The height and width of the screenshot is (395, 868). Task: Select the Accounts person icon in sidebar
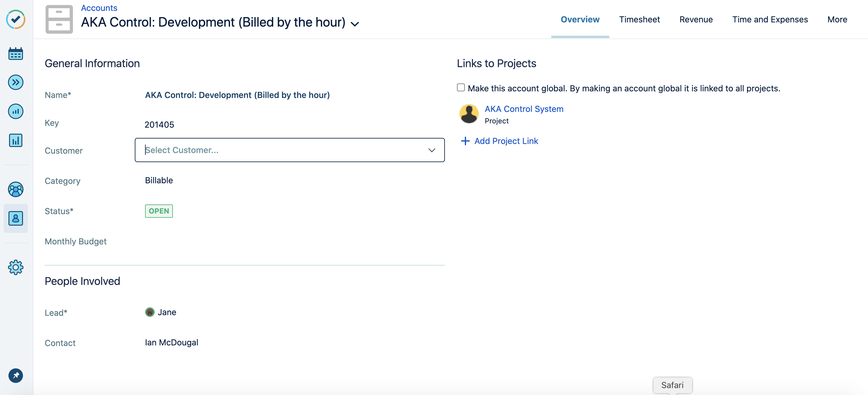[15, 218]
